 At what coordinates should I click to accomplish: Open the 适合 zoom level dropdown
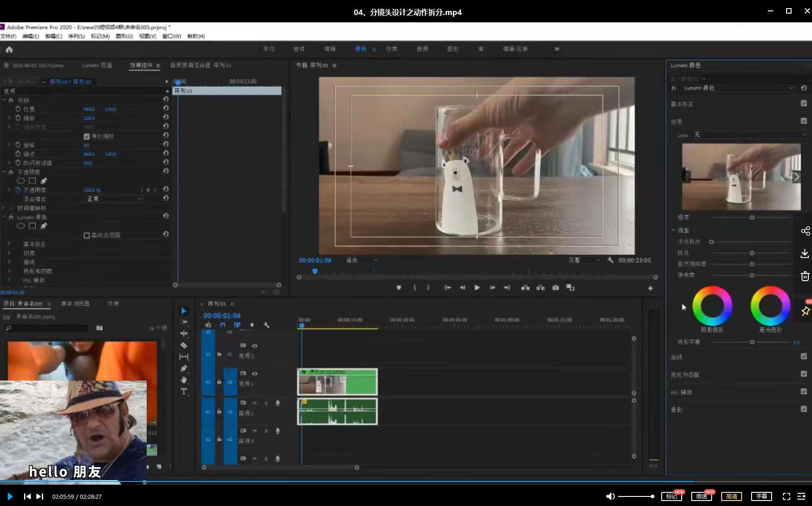tap(361, 260)
